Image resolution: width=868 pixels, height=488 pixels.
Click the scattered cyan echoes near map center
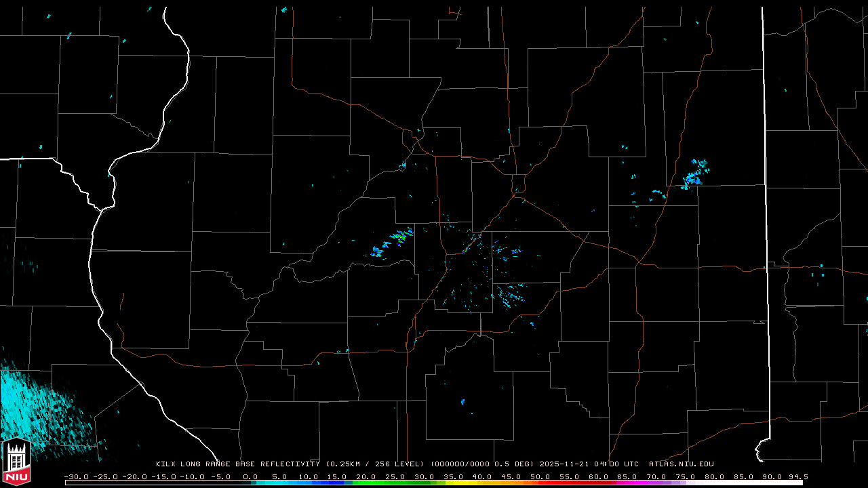point(481,271)
